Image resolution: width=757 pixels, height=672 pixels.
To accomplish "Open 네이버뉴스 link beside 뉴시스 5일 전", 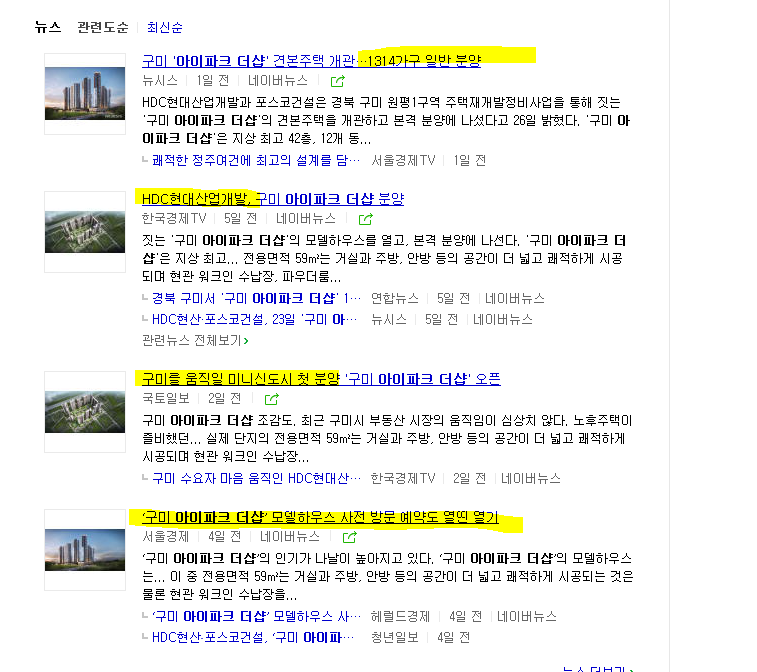I will [x=503, y=320].
